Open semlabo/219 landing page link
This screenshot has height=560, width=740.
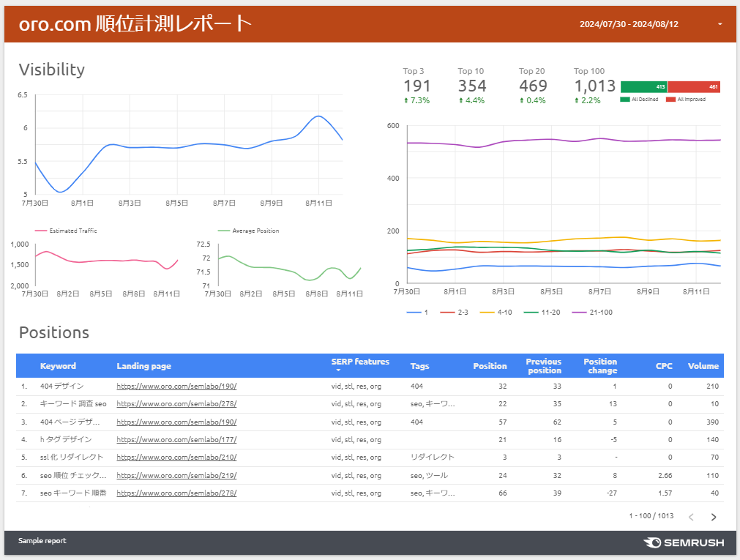[176, 476]
